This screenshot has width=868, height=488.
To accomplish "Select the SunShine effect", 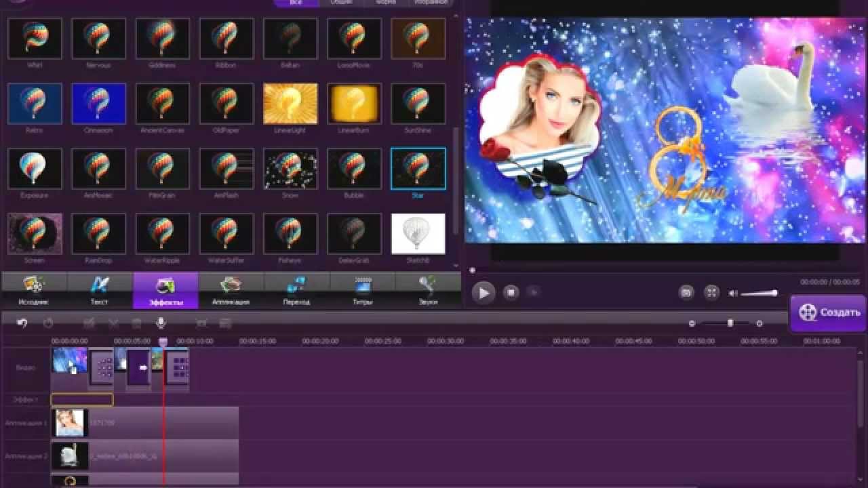I will pyautogui.click(x=418, y=103).
